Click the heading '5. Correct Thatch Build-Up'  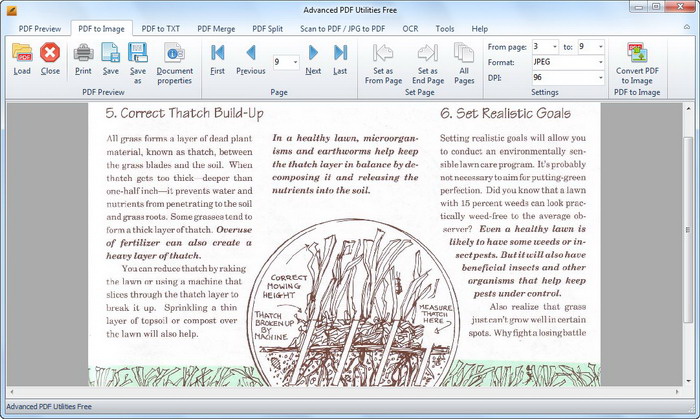184,113
